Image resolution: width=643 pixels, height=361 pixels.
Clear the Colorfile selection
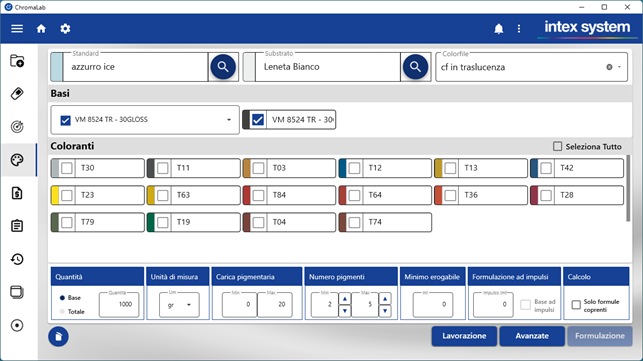coord(609,67)
